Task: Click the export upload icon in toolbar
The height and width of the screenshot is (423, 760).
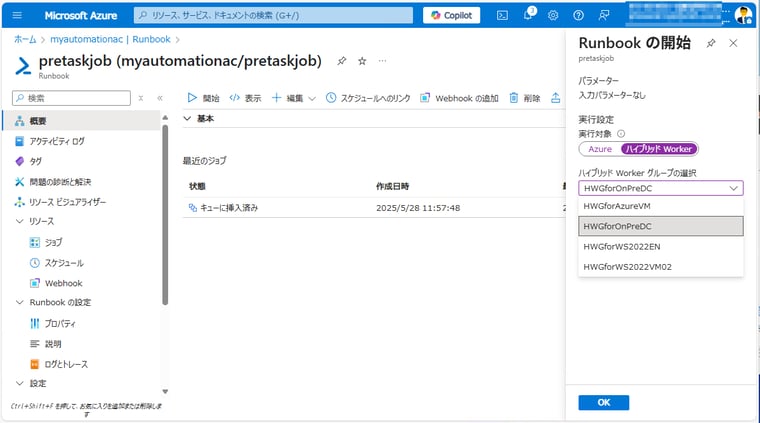Action: point(555,98)
